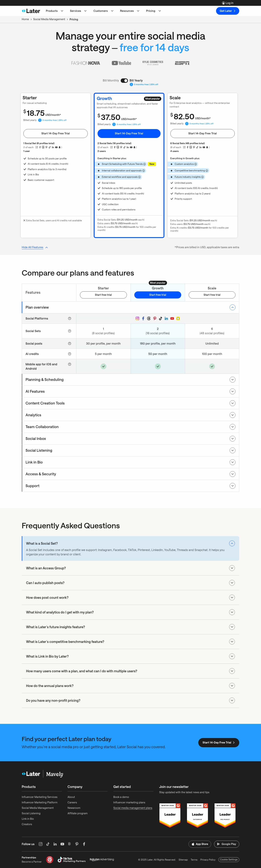Collapse 'What is a Social Set?' answer
The height and width of the screenshot is (868, 261).
232,544
